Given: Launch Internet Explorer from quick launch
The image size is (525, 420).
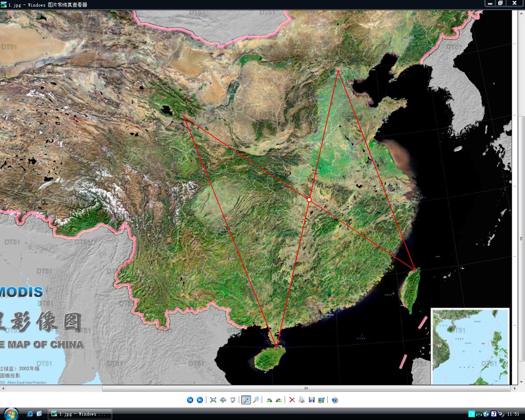Looking at the screenshot, I should coord(30,414).
